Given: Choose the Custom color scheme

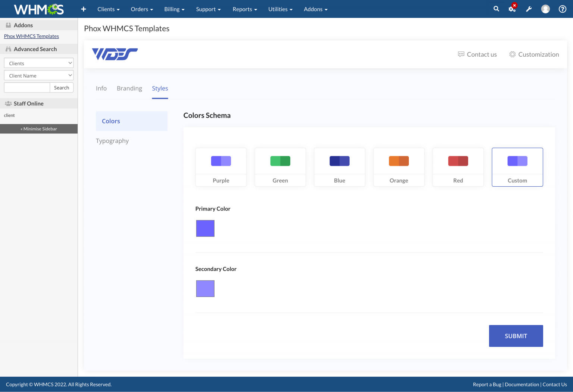Looking at the screenshot, I should (517, 167).
